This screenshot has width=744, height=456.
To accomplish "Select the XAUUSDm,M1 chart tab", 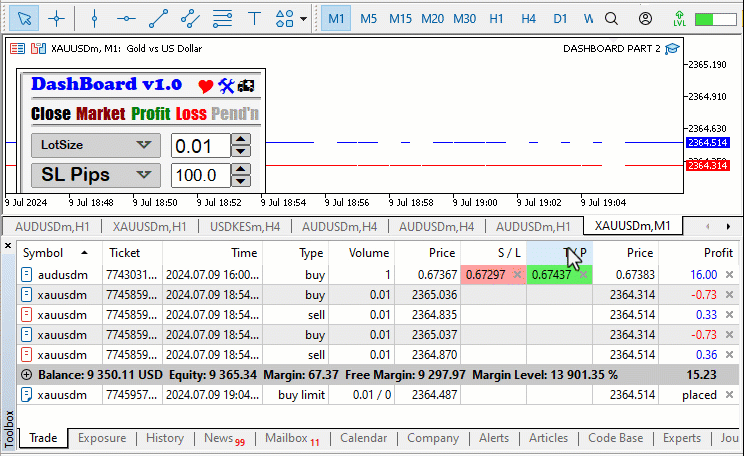I will coord(632,226).
